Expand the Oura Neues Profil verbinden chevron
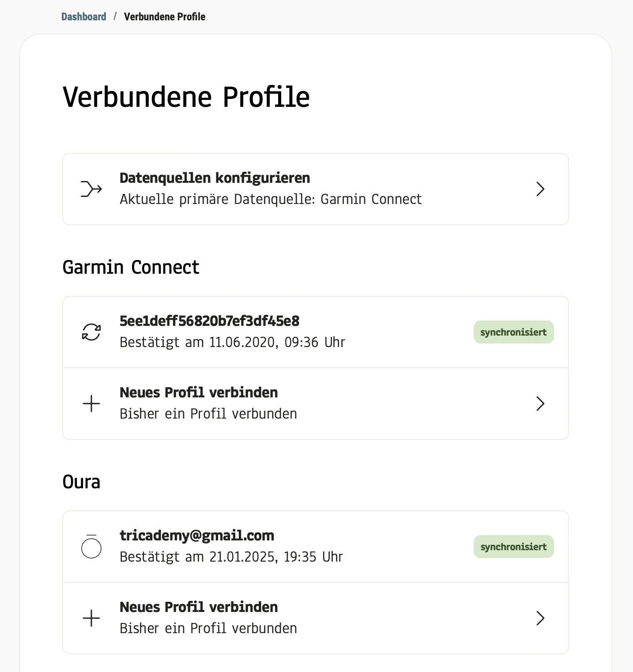Image resolution: width=633 pixels, height=672 pixels. tap(540, 618)
